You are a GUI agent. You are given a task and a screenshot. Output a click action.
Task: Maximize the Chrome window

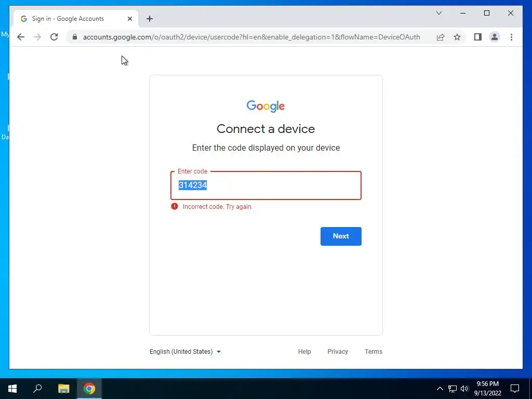point(486,13)
